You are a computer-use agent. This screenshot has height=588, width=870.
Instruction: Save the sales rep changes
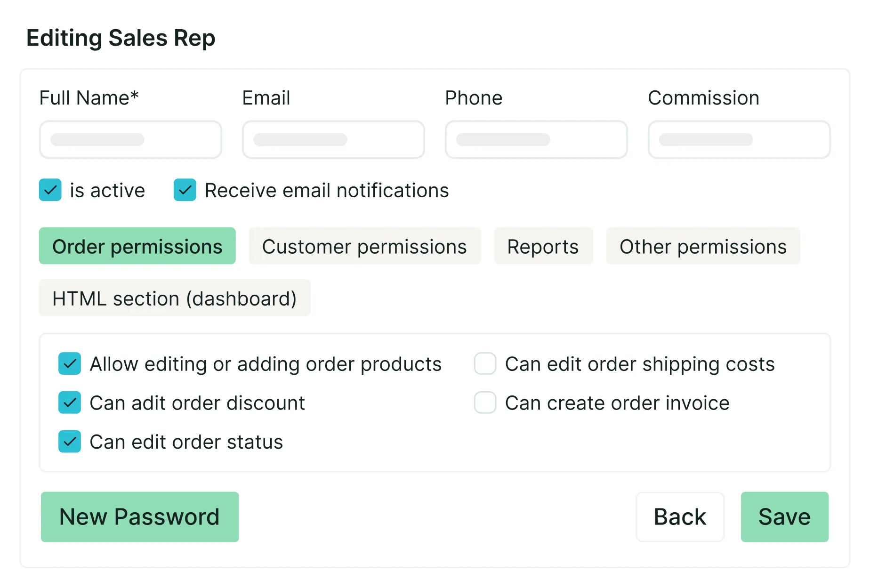click(x=784, y=517)
